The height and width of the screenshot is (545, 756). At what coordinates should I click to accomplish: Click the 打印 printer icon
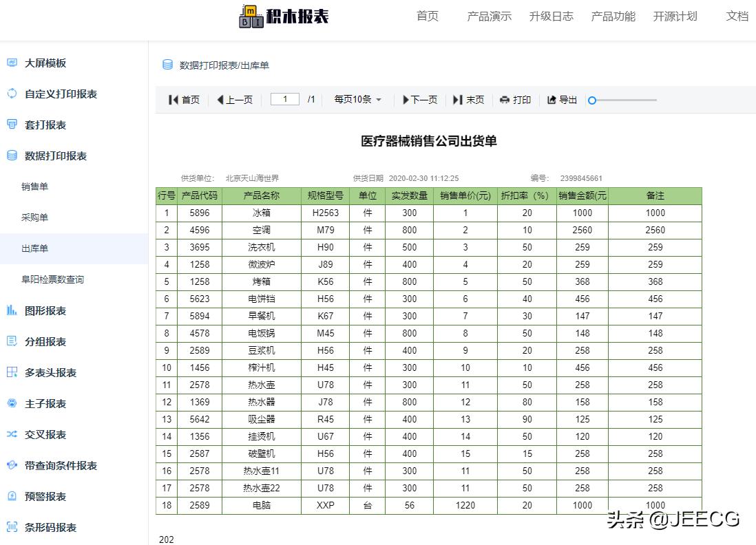coord(503,99)
